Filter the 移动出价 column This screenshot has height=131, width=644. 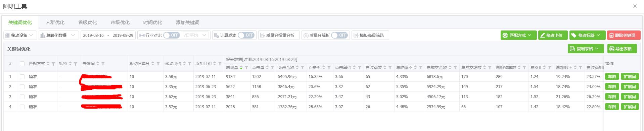[190, 64]
